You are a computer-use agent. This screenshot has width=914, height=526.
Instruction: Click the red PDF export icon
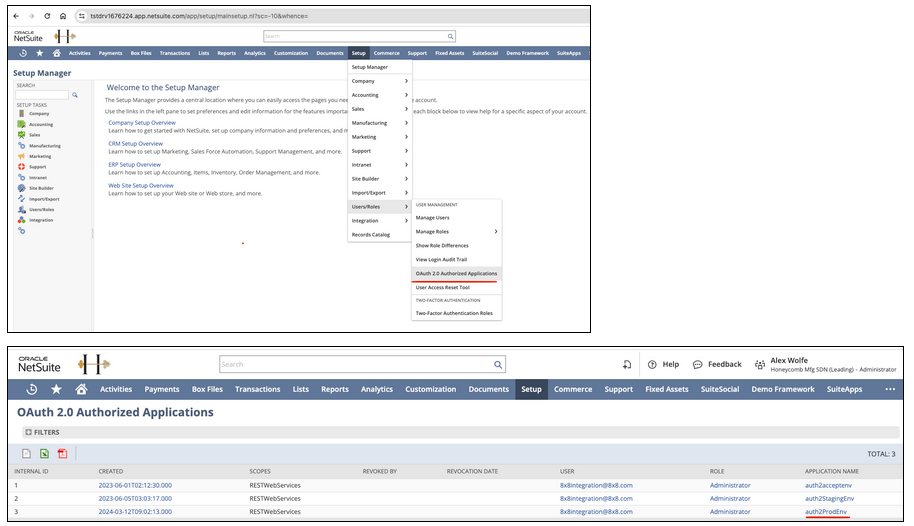(62, 454)
